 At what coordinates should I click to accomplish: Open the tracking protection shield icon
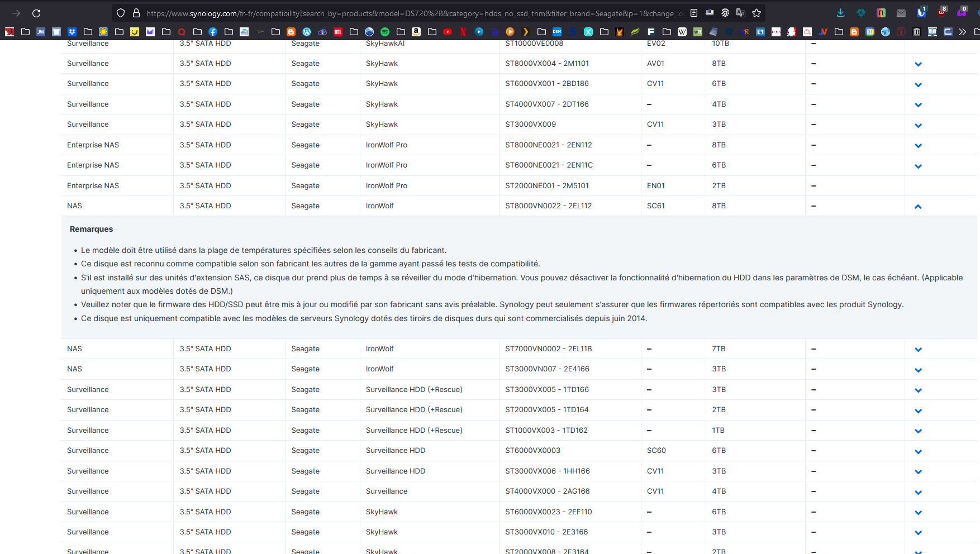121,13
